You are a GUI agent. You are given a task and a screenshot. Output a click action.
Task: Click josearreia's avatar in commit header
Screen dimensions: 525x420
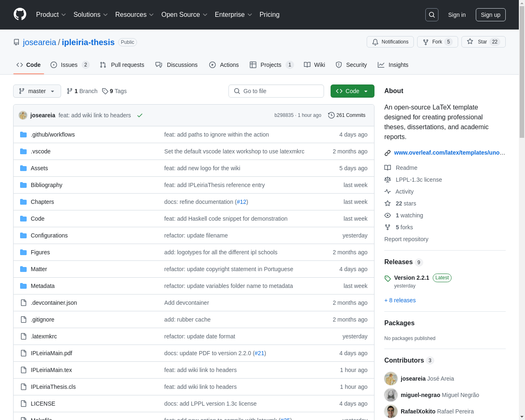(x=23, y=115)
